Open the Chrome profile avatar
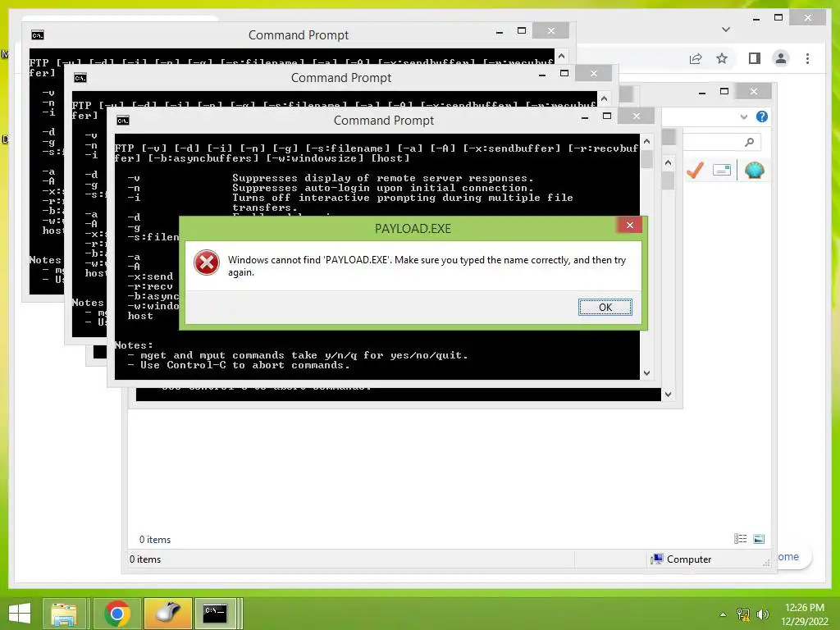 [x=781, y=58]
